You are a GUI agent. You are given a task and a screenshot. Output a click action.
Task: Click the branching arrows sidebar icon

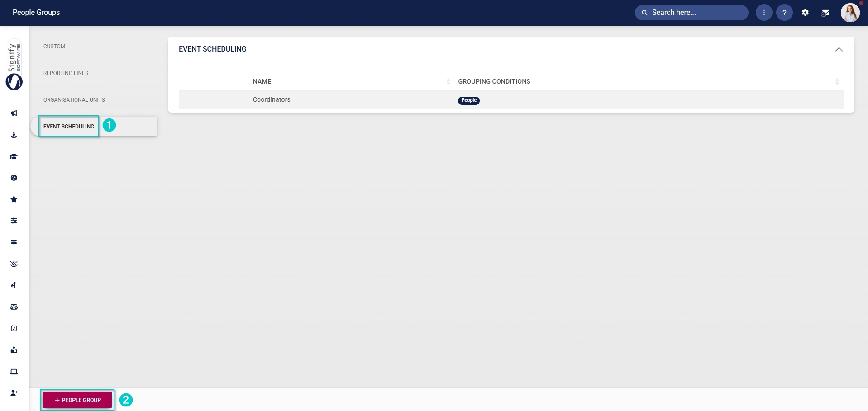tap(14, 285)
